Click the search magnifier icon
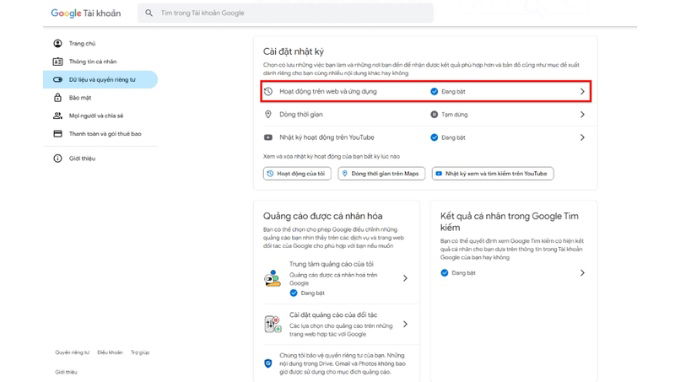Screen dimensions: 680x382 (149, 13)
